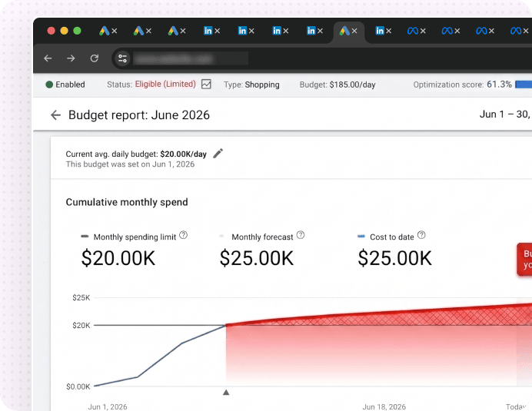Viewport: 532px width, 411px height.
Task: Open the first Meta browser tab
Action: (x=413, y=31)
